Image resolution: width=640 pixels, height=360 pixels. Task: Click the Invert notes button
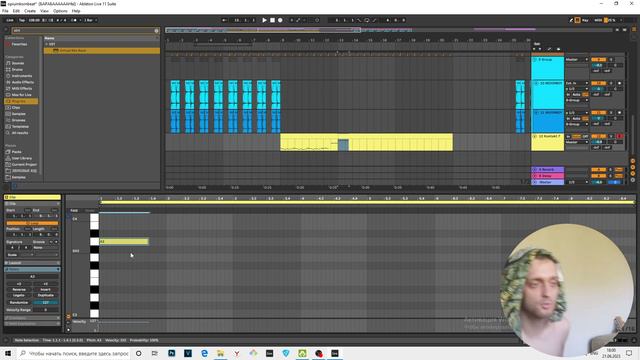[45, 289]
